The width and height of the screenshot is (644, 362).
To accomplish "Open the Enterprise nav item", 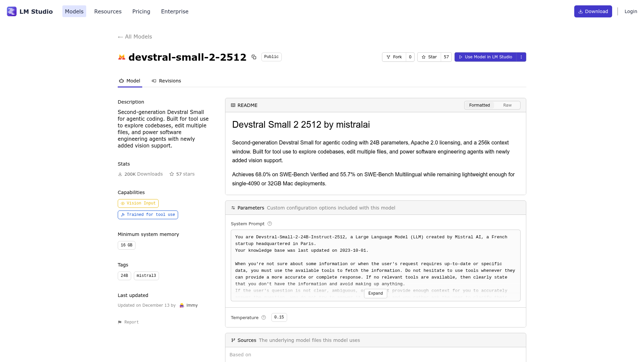I will (x=175, y=11).
